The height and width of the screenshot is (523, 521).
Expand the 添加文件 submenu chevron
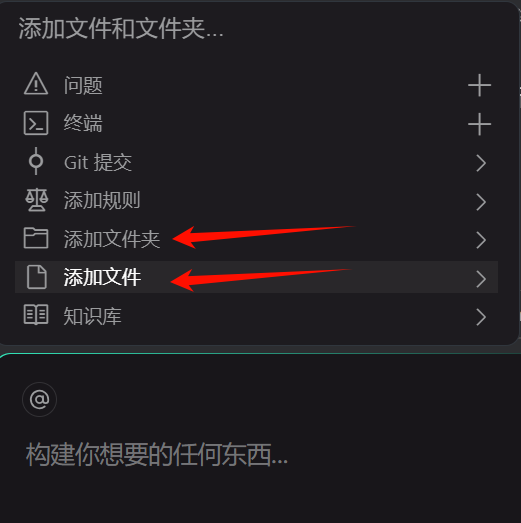481,279
